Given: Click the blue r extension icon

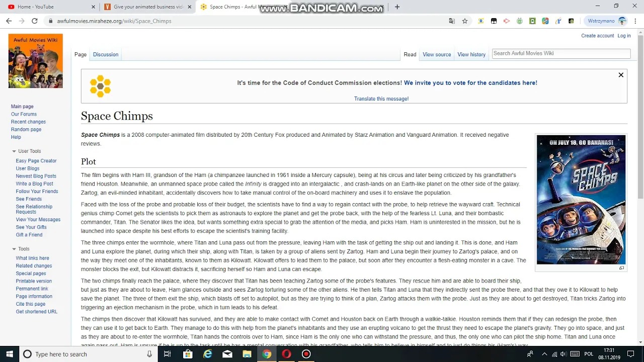Looking at the screenshot, I should (558, 21).
